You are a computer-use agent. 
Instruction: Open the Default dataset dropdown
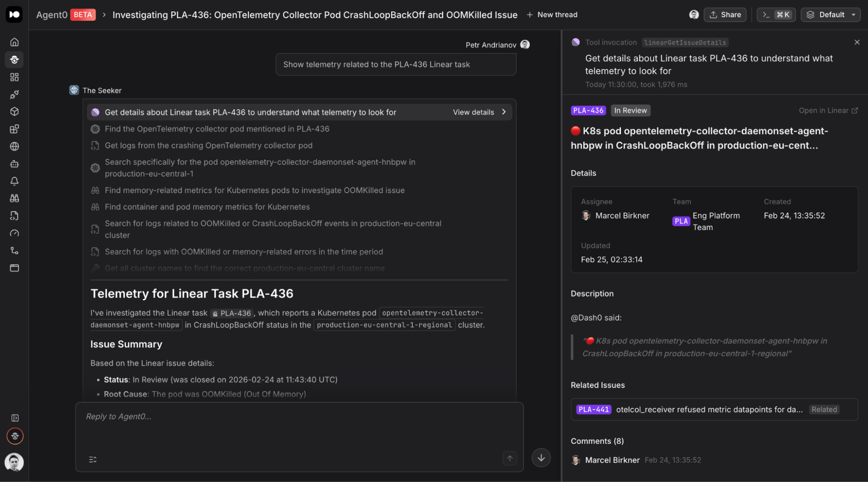point(831,15)
